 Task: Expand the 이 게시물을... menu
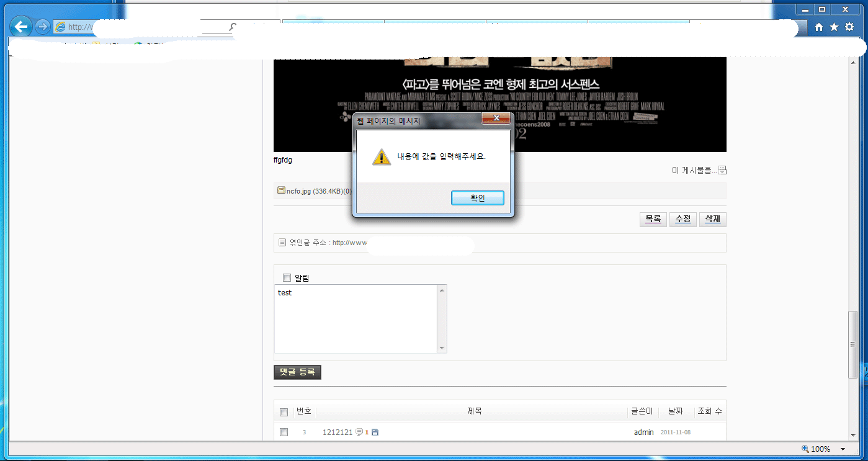tap(722, 171)
